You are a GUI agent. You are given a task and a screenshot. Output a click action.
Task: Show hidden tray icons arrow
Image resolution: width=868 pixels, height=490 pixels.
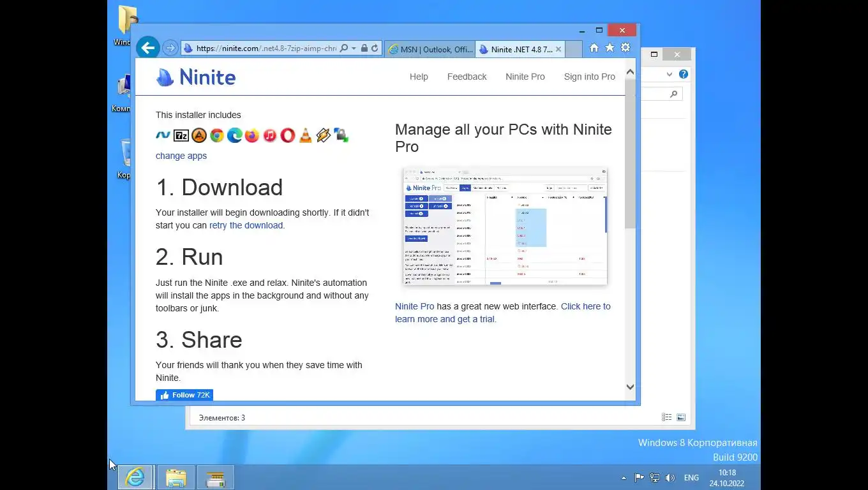coord(624,478)
